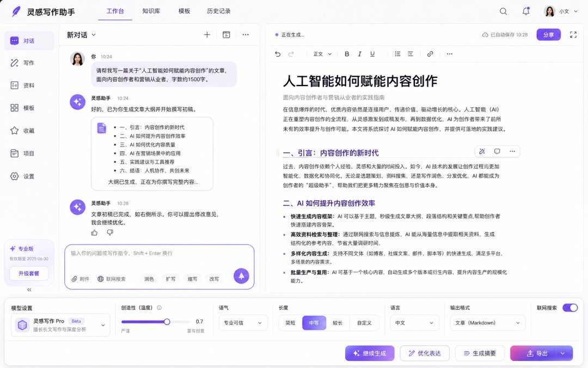Click the search icon in top bar
The image size is (588, 368).
[x=503, y=11]
